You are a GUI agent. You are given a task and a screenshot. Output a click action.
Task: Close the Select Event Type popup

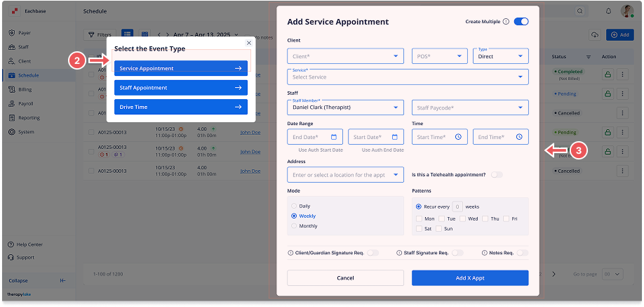248,43
